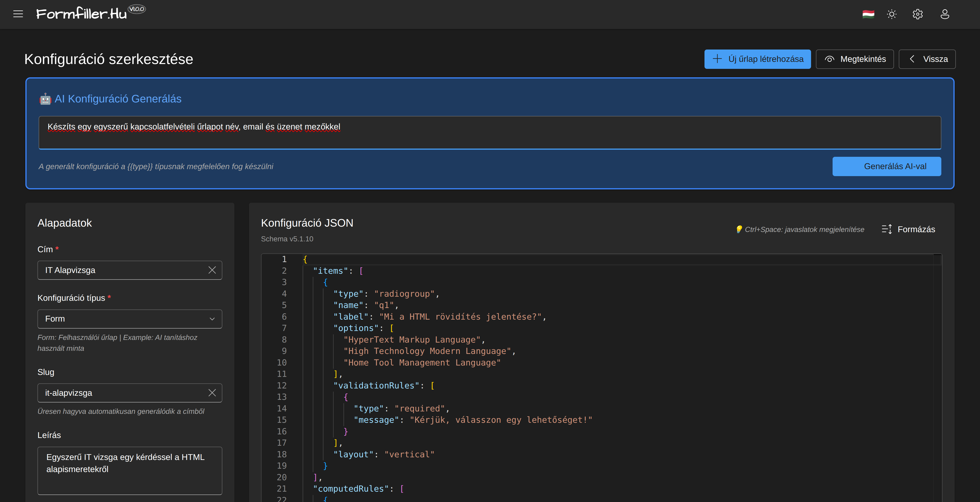Viewport: 980px width, 502px height.
Task: Open settings via gear icon
Action: click(918, 14)
